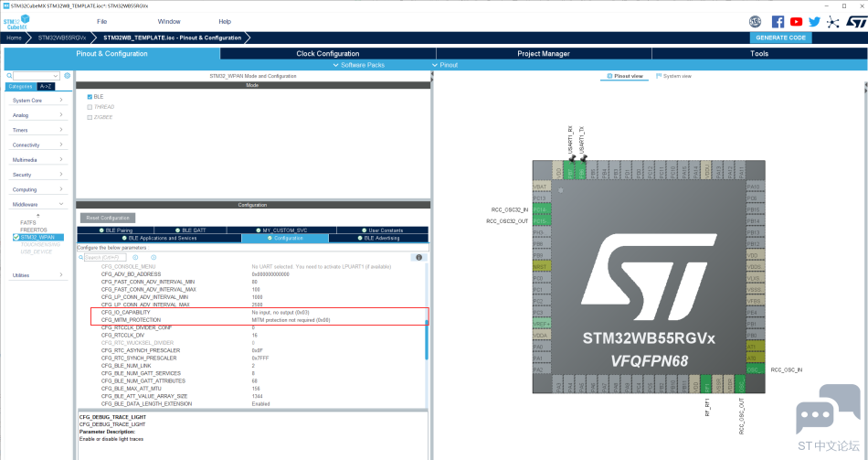Expand the Multimedia category

[37, 160]
